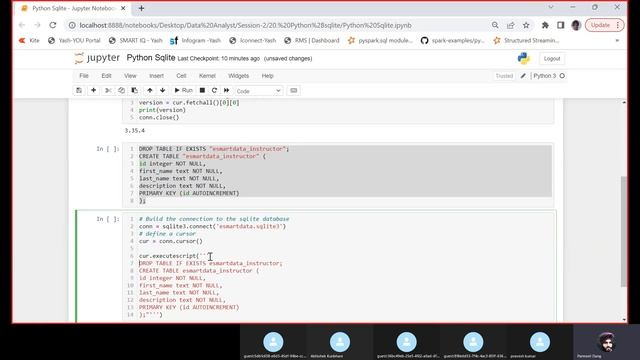Click the version output 3.35.4

pyautogui.click(x=135, y=131)
